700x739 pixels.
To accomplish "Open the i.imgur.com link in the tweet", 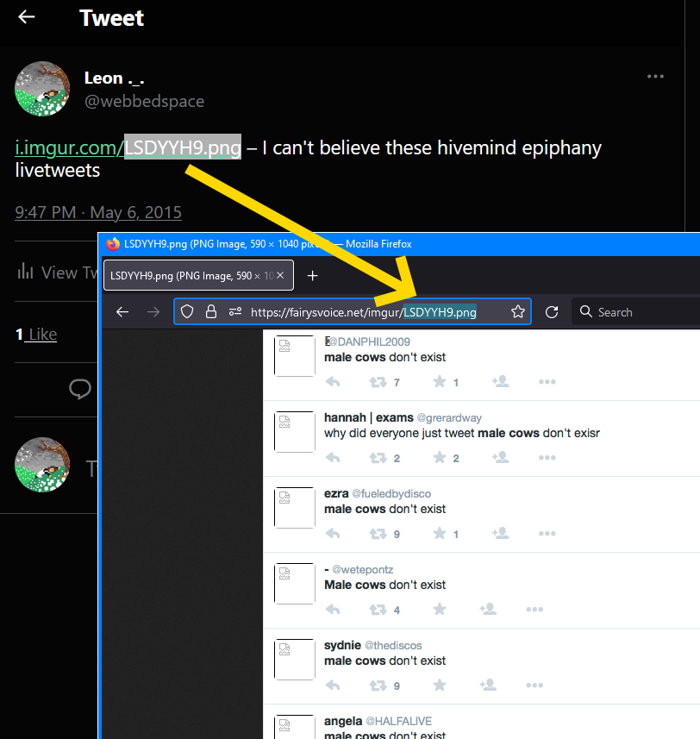I will click(x=69, y=147).
